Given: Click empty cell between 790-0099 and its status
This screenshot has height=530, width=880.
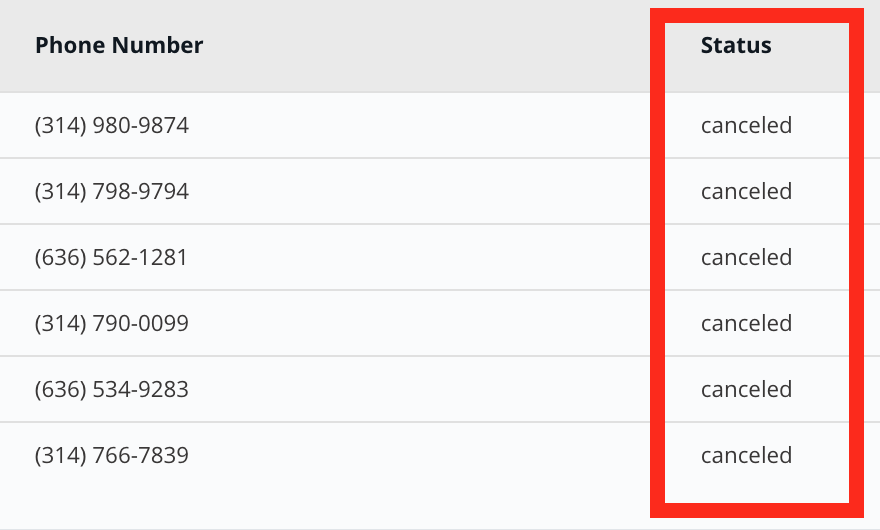Looking at the screenshot, I should coord(421,323).
